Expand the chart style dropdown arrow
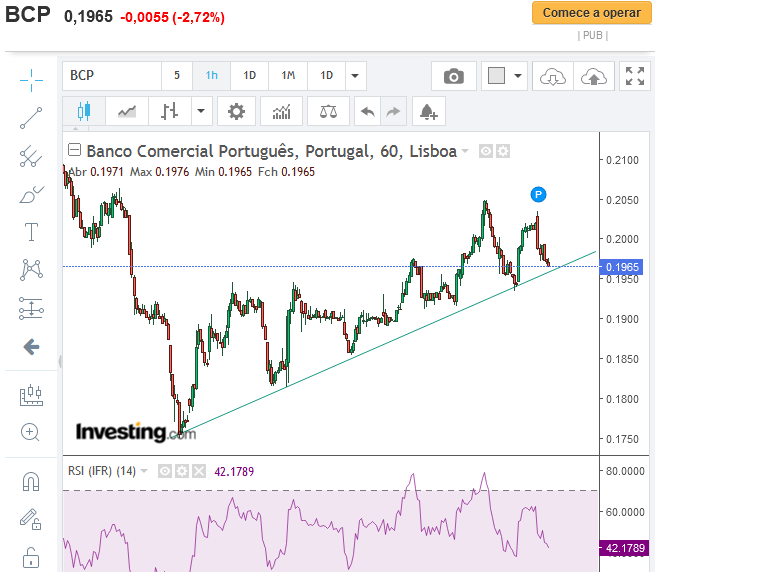Screen dimensions: 768x572 click(202, 111)
